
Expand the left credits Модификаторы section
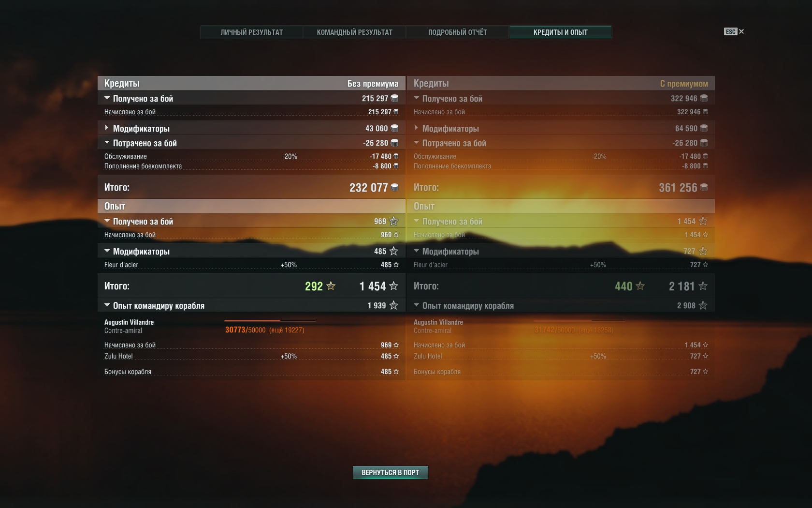click(x=107, y=128)
